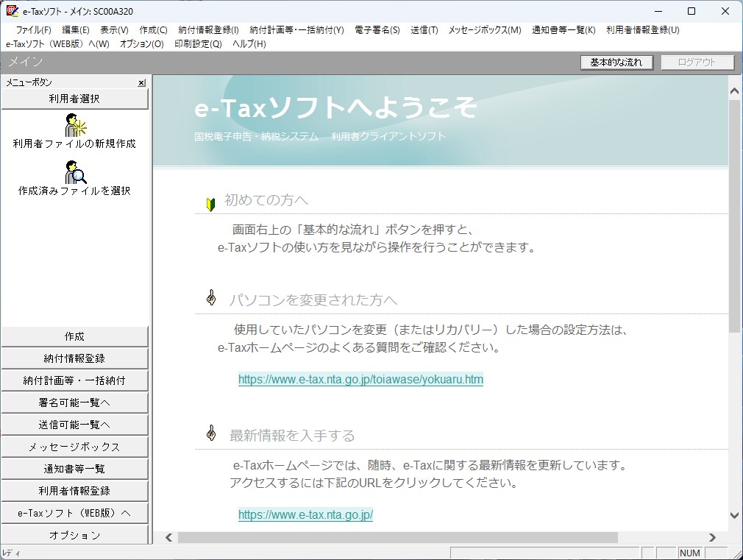Image resolution: width=743 pixels, height=560 pixels.
Task: Open the 印刷設定(Q) menu
Action: [198, 43]
